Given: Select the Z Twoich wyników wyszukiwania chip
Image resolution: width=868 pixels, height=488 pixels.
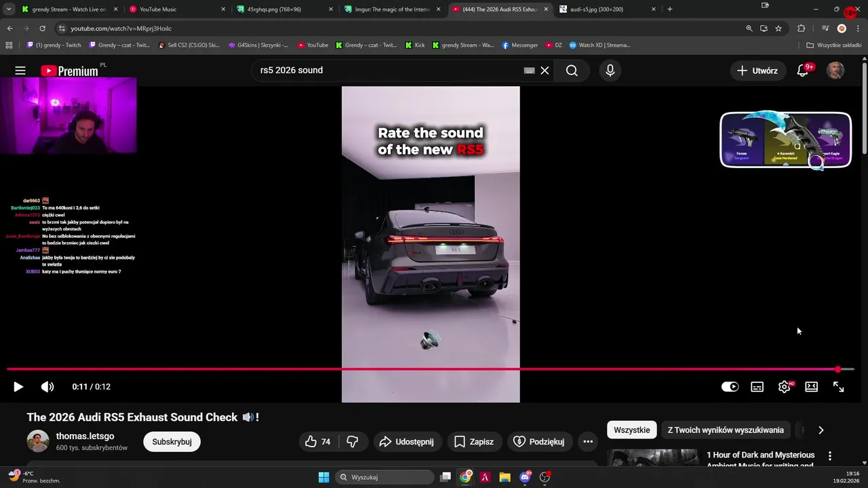Looking at the screenshot, I should pos(726,430).
